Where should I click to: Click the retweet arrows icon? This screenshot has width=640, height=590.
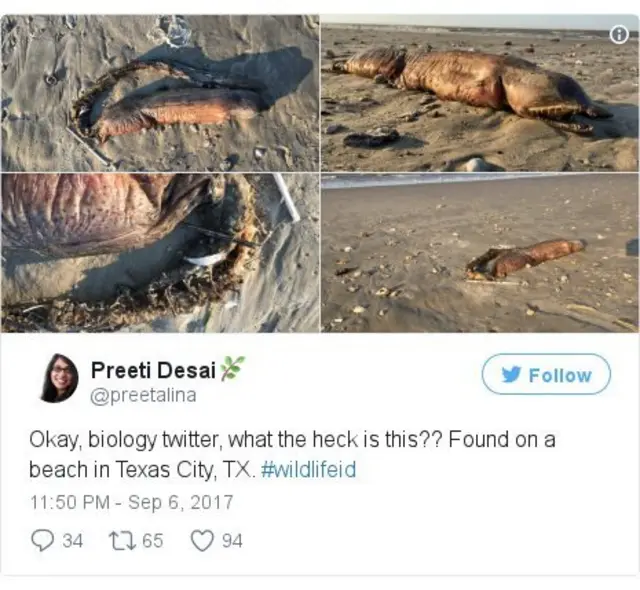coord(122,541)
